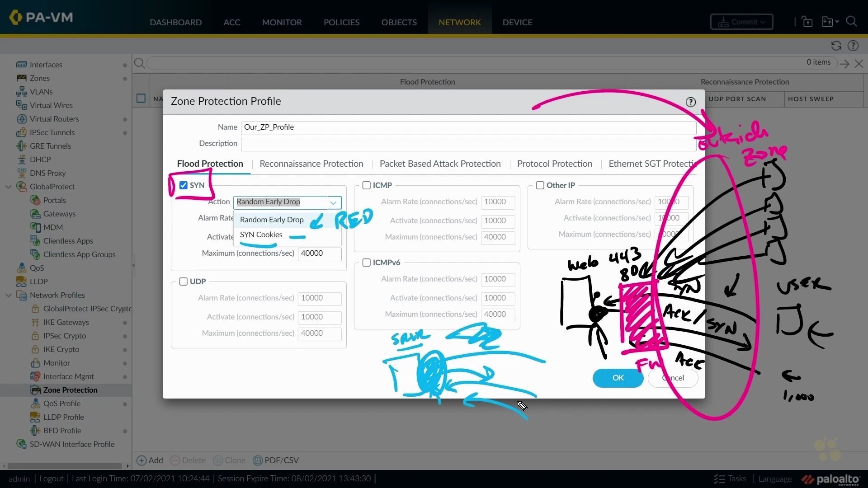Open LLDP Profile in the sidebar
The image size is (868, 488).
(64, 417)
